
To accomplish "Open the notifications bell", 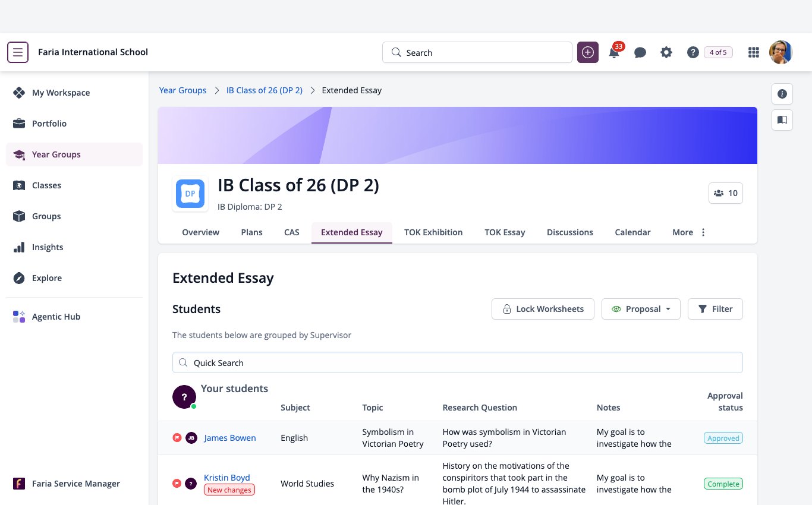I will (614, 52).
